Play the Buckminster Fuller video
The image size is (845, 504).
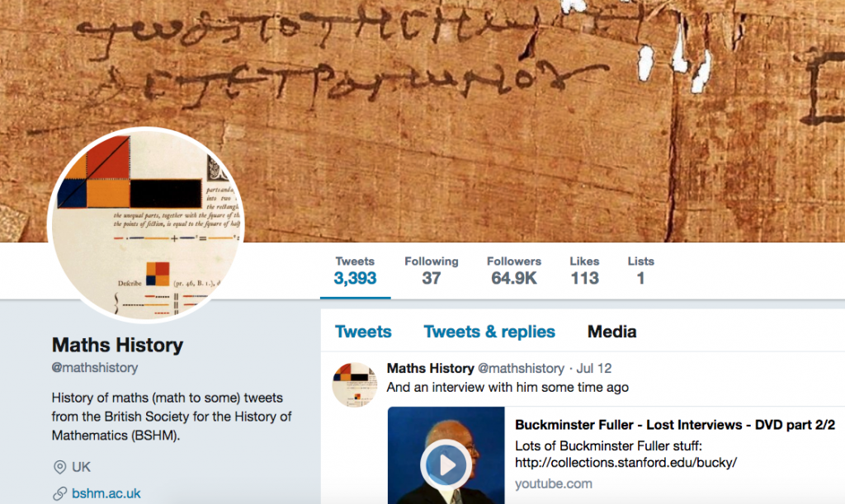(x=446, y=464)
